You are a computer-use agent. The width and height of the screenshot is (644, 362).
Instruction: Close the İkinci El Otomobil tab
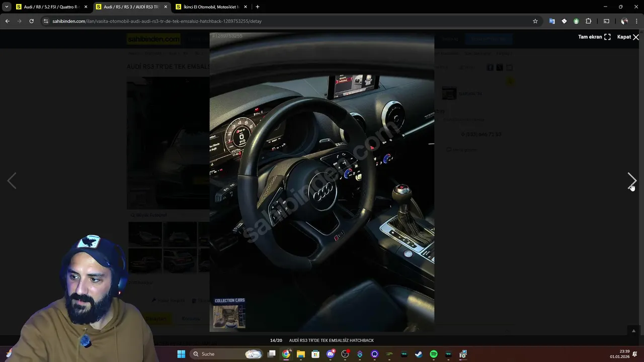(246, 7)
